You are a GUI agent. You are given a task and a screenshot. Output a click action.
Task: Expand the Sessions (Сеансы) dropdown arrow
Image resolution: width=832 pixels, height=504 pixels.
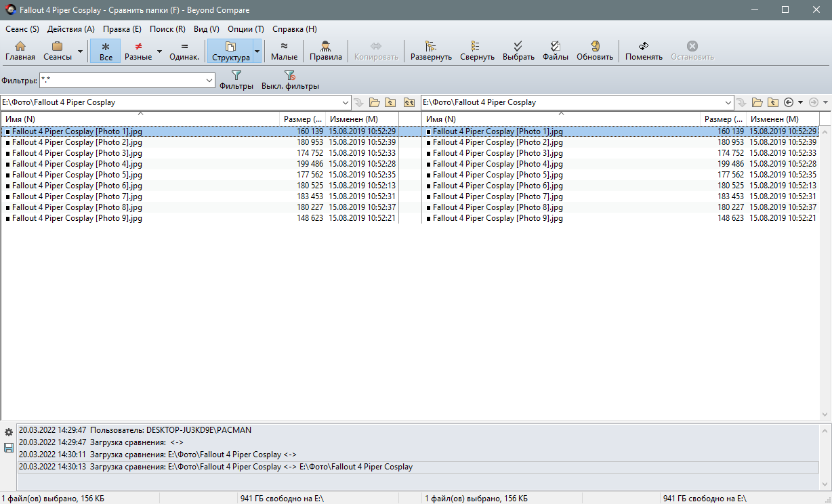point(81,51)
